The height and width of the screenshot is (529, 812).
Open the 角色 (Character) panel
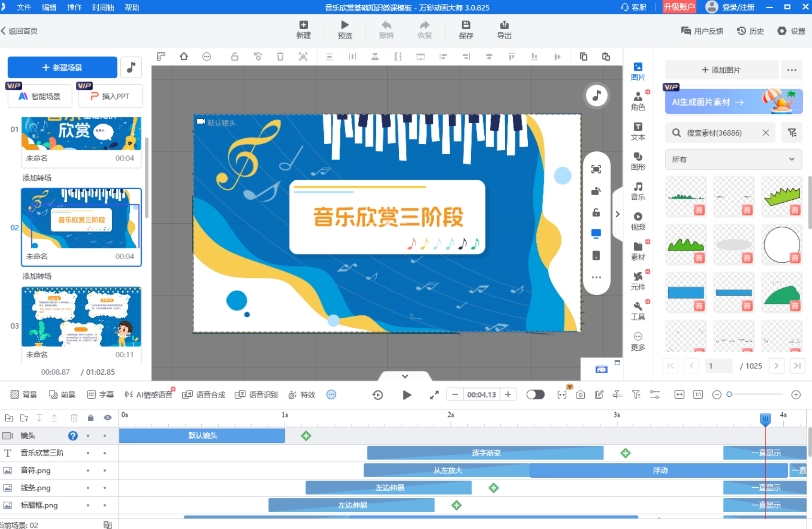638,101
